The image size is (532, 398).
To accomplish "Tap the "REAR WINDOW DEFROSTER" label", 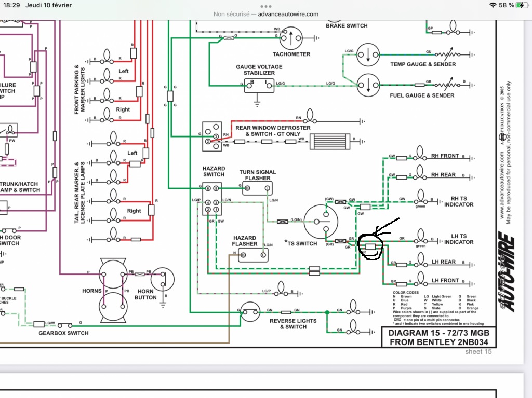I will click(x=273, y=128).
